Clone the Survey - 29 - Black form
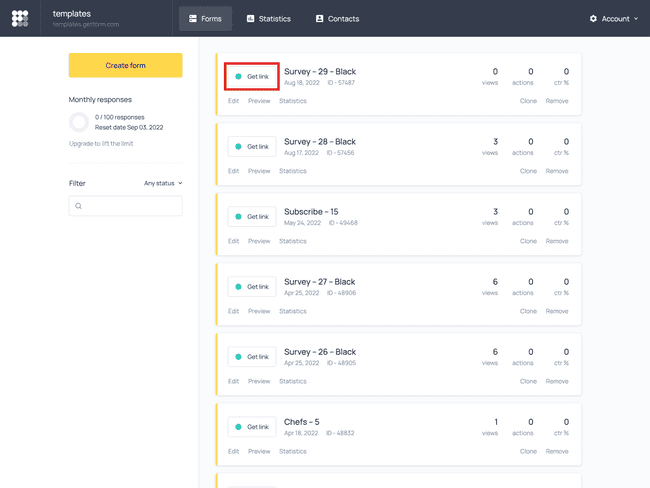Screen dimensions: 650x488 [x=528, y=101]
